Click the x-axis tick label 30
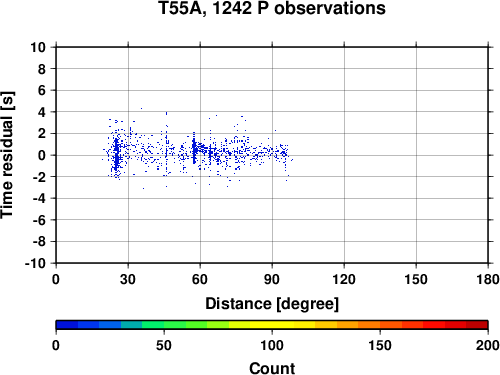500x375 pixels. [128, 279]
